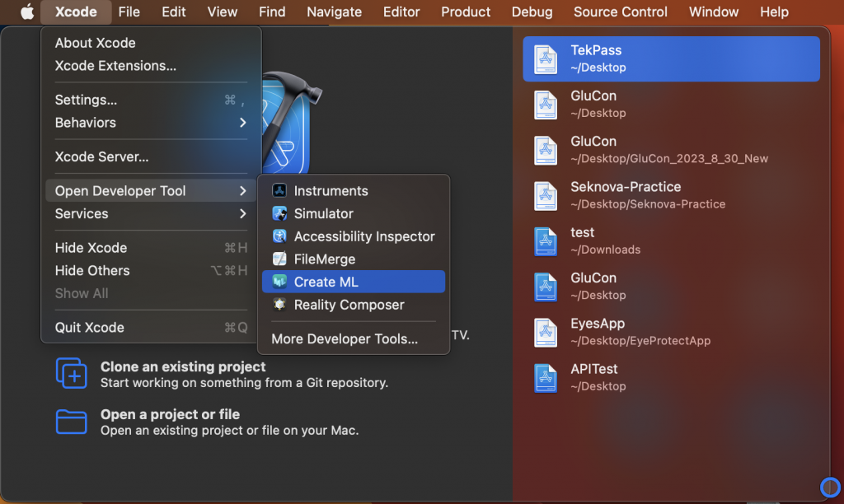Screen dimensions: 844x504
Task: Choose More Developer Tools...
Action: (354, 338)
